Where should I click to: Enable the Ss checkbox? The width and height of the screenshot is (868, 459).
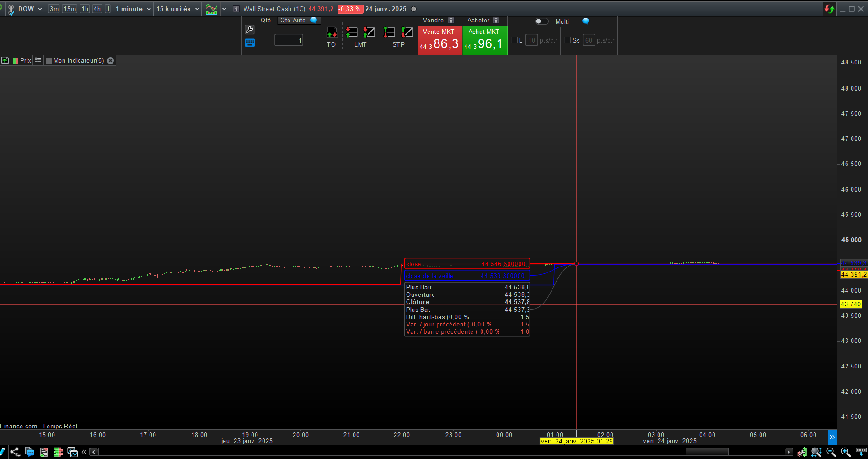click(568, 40)
